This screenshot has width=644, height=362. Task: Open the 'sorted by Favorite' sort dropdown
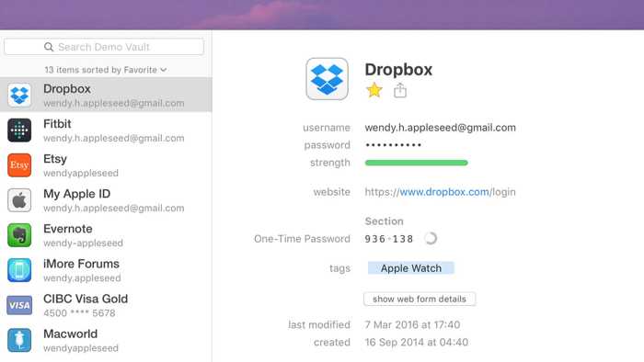point(106,70)
